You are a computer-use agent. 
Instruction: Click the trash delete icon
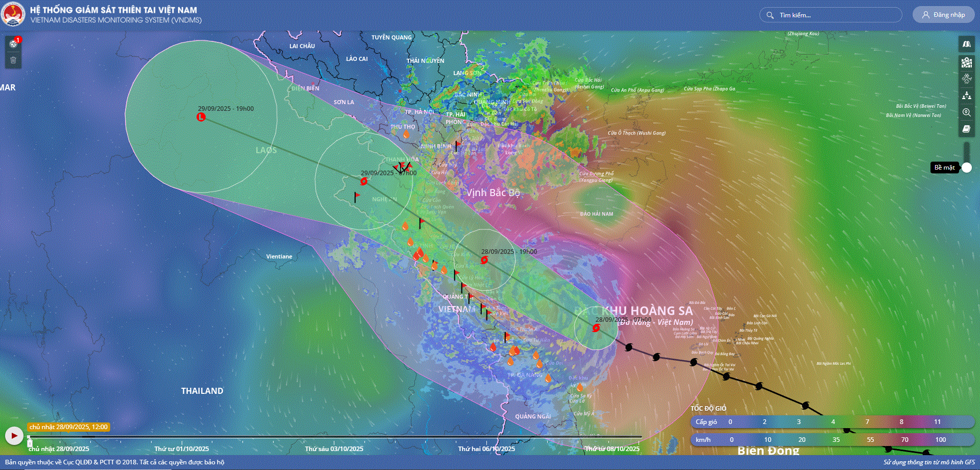point(13,60)
